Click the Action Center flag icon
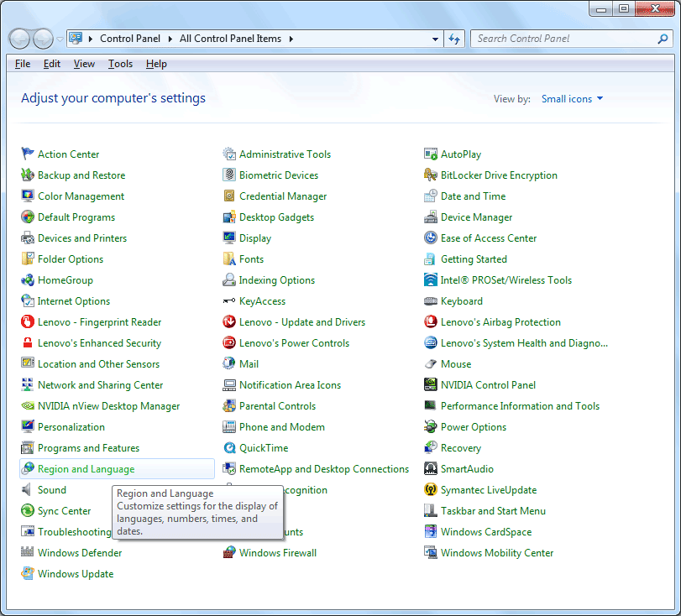The image size is (681, 616). 28,154
